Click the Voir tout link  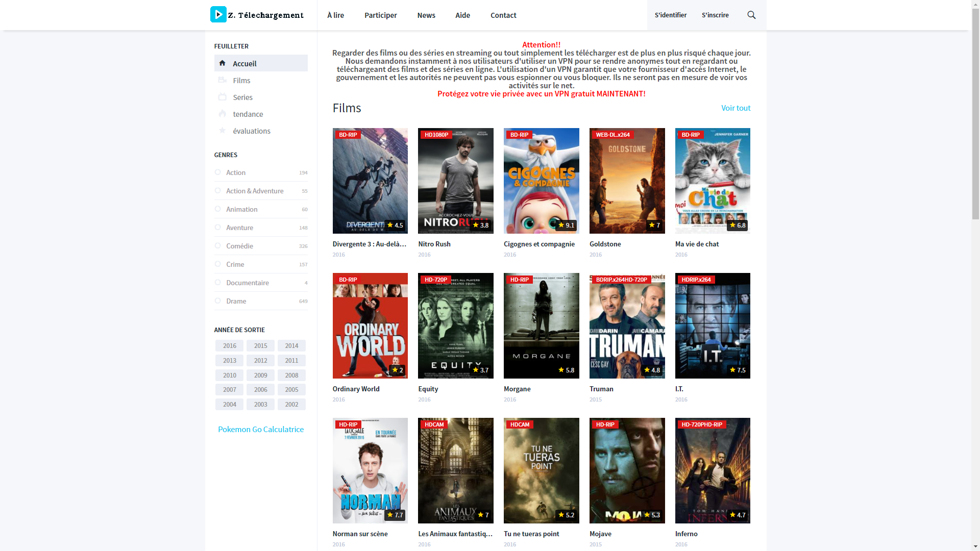(736, 108)
